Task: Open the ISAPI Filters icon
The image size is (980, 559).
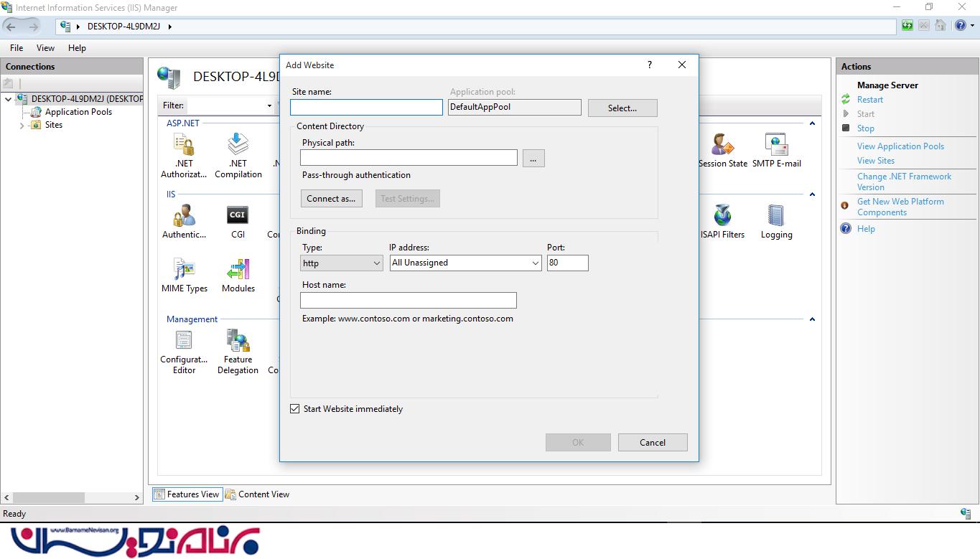Action: pyautogui.click(x=722, y=216)
